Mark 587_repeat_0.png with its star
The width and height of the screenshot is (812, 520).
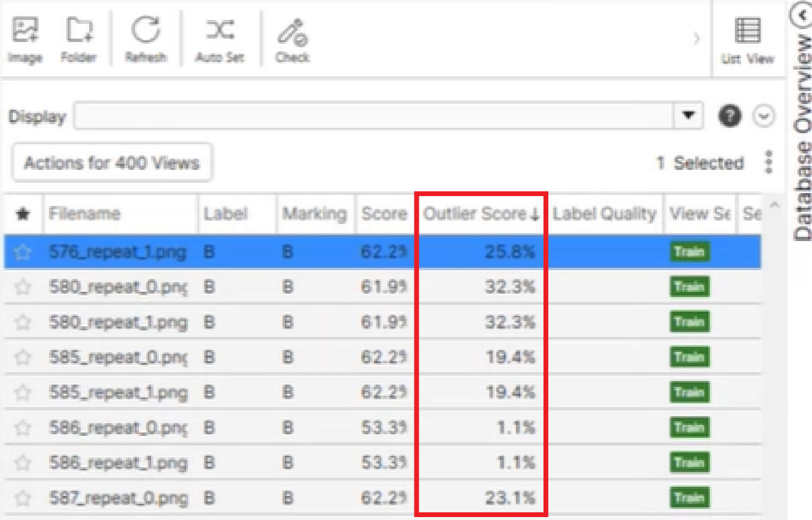(23, 498)
